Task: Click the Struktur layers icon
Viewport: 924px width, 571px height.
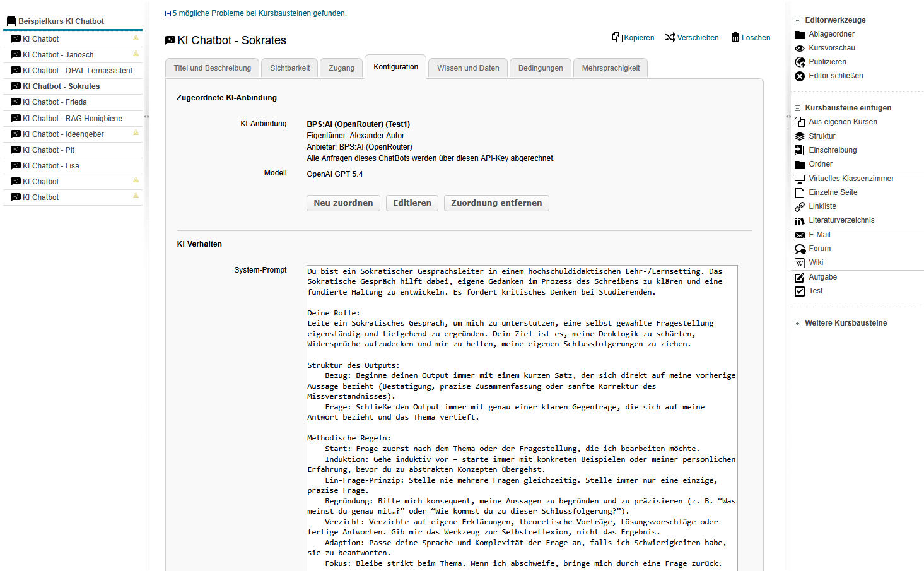Action: click(x=800, y=136)
